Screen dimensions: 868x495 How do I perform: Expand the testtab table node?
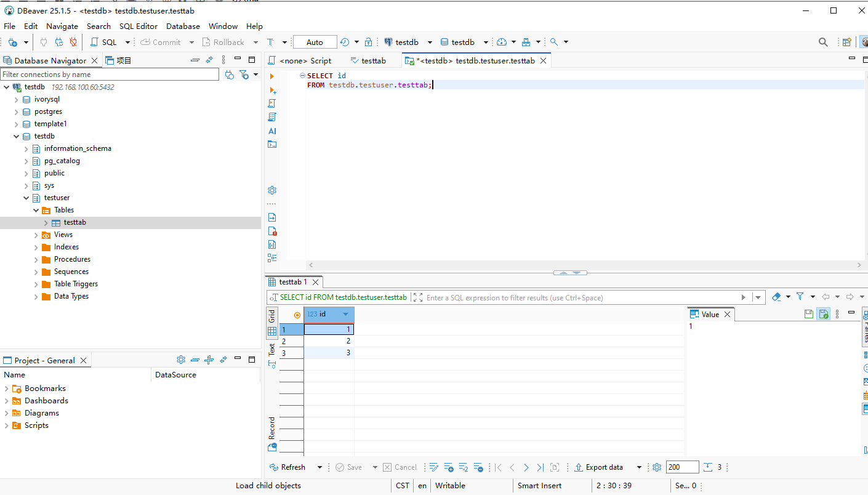(x=46, y=222)
